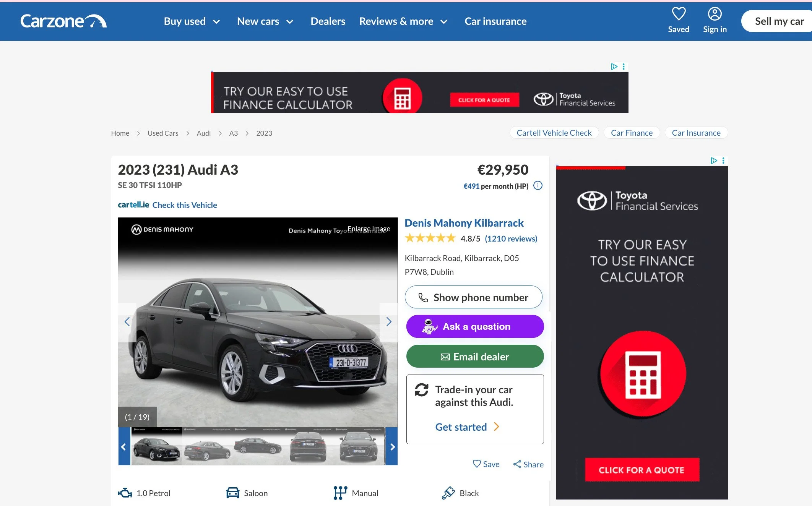Click the finance info circle icon
Image resolution: width=812 pixels, height=506 pixels.
point(538,186)
